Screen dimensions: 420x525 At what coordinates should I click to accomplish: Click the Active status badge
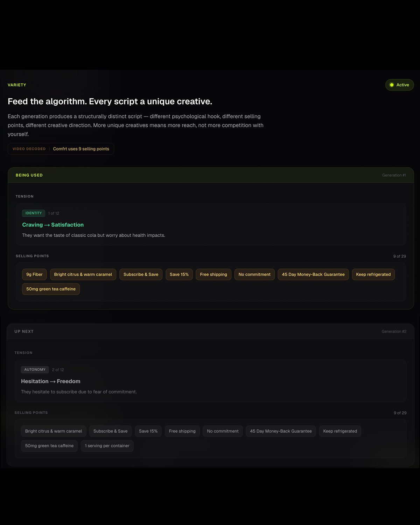click(399, 85)
